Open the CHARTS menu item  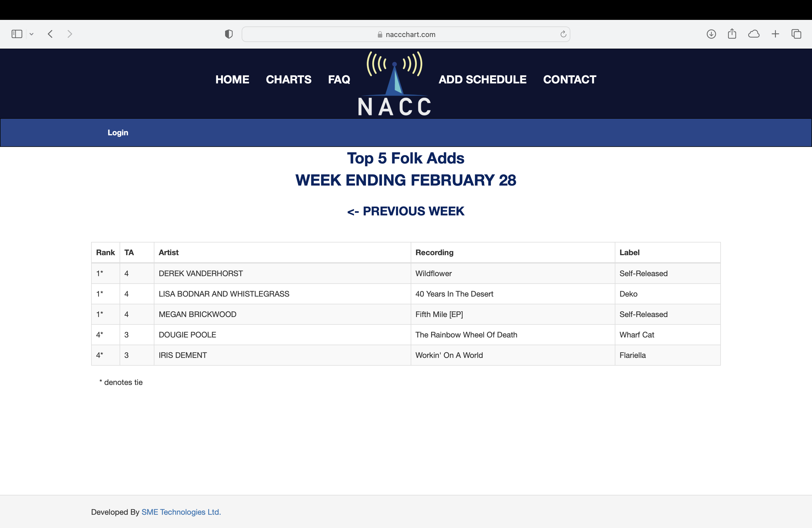tap(288, 80)
